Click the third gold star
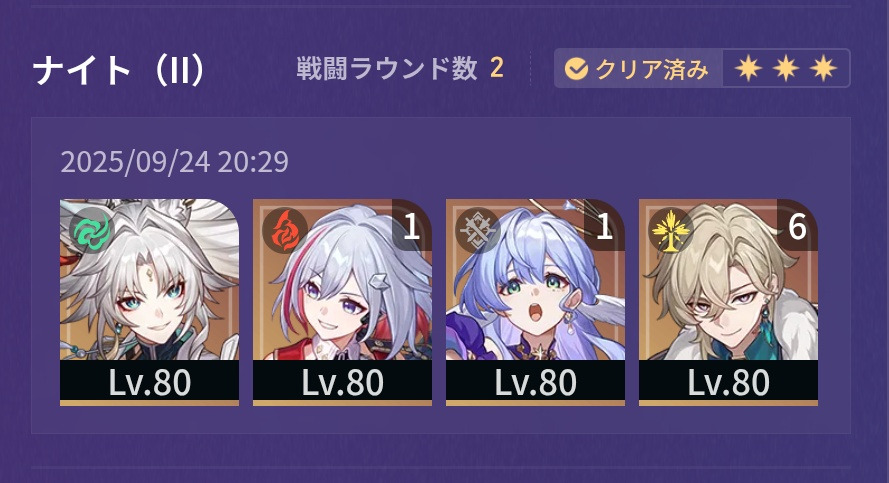Screen dimensions: 889x483 823,69
